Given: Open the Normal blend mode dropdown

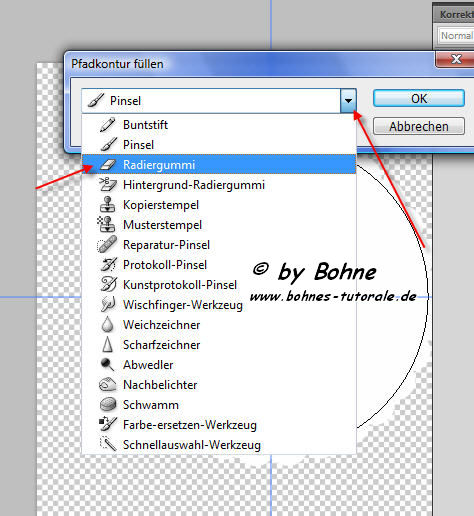Looking at the screenshot, I should [x=455, y=36].
